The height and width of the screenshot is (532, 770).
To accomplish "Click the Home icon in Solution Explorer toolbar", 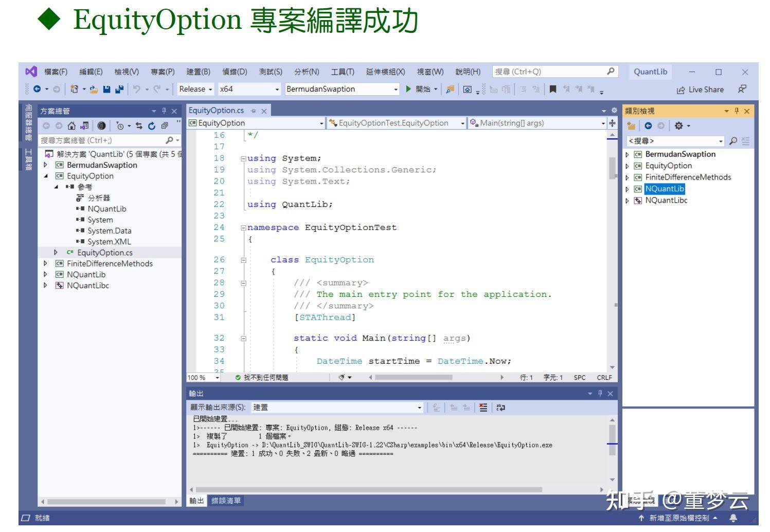I will coord(71,126).
